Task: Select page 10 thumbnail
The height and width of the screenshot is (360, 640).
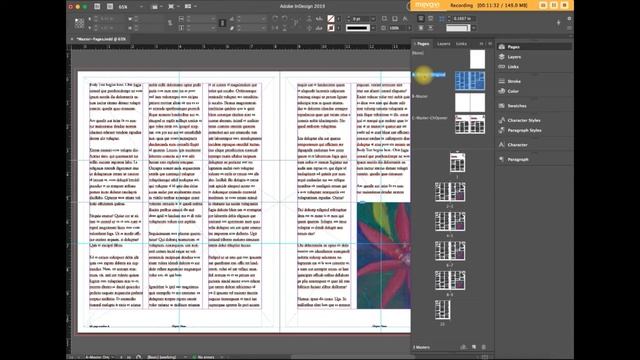Action: pyautogui.click(x=442, y=309)
